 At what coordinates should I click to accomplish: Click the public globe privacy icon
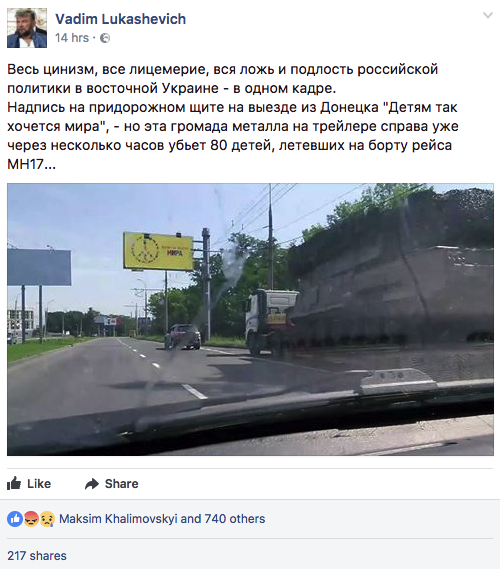coord(105,38)
